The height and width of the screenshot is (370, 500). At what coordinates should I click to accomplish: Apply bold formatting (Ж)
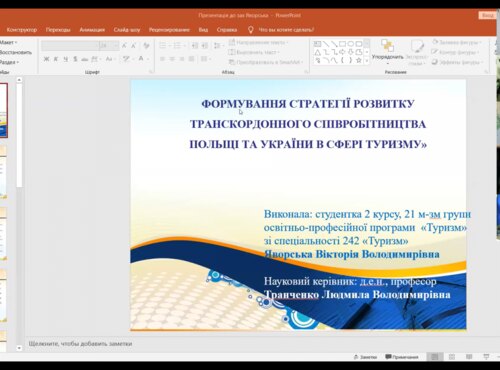point(46,59)
